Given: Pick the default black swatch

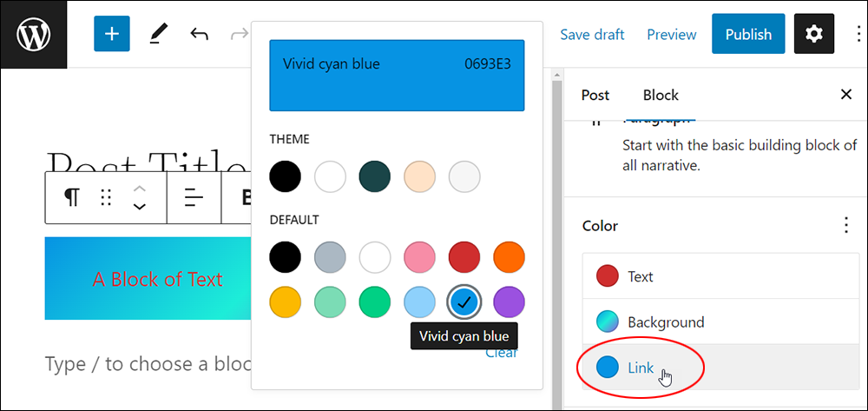Looking at the screenshot, I should coord(285,257).
